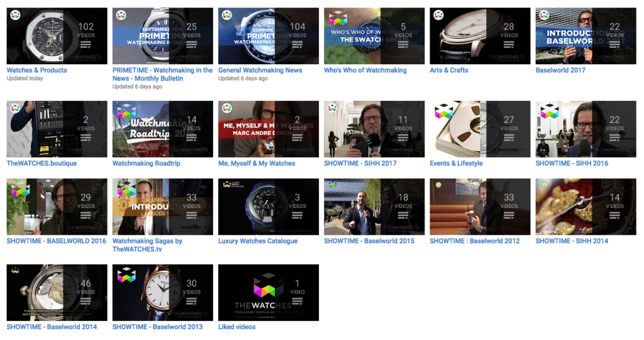The width and height of the screenshot is (644, 340).
Task: Click the Summer Primetime thumbnail with 104 videos
Action: [268, 36]
